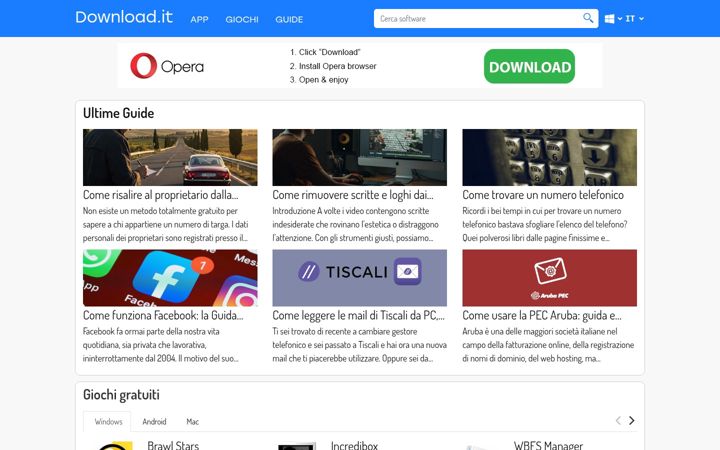Open 'Come rimuovere scritte e loghi dai...' guide
The width and height of the screenshot is (720, 450).
pyautogui.click(x=353, y=195)
